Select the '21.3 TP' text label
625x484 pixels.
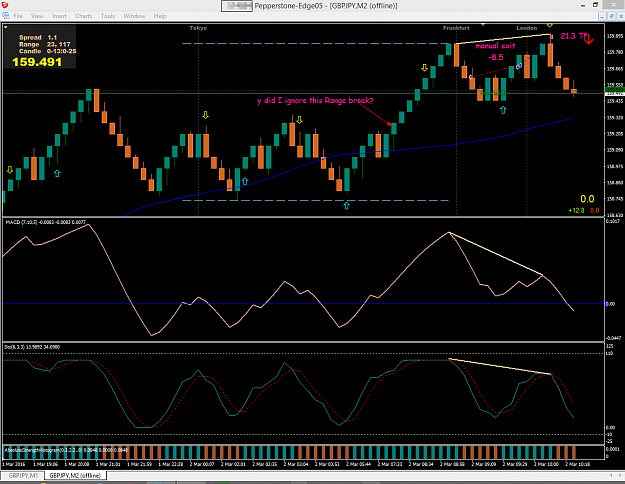point(573,36)
